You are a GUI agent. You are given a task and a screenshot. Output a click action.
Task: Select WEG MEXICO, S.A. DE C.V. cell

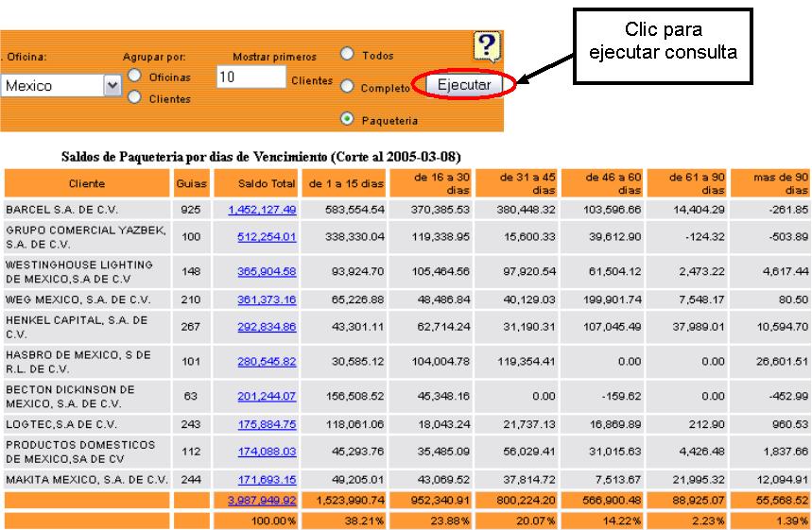(x=87, y=299)
